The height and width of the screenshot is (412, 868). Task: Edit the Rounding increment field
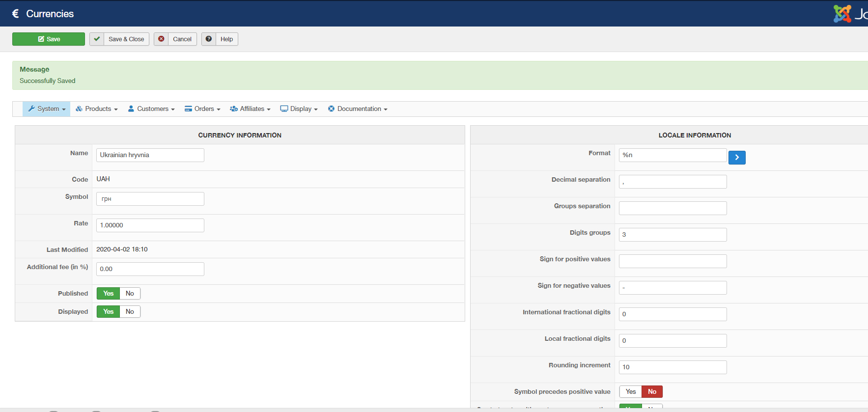click(x=673, y=367)
